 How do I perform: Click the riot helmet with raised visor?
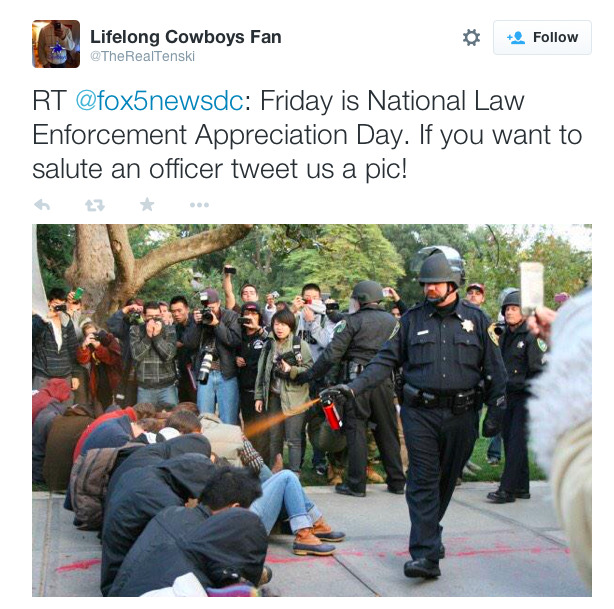440,266
